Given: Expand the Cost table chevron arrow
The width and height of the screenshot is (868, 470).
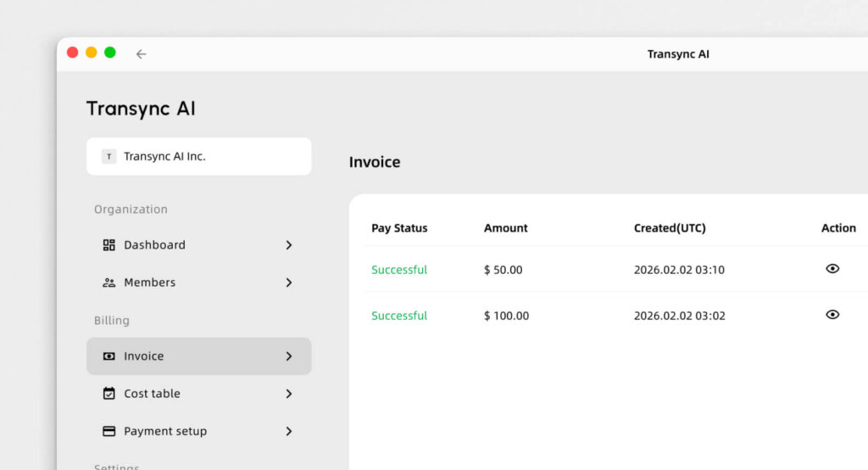Looking at the screenshot, I should click(x=288, y=394).
